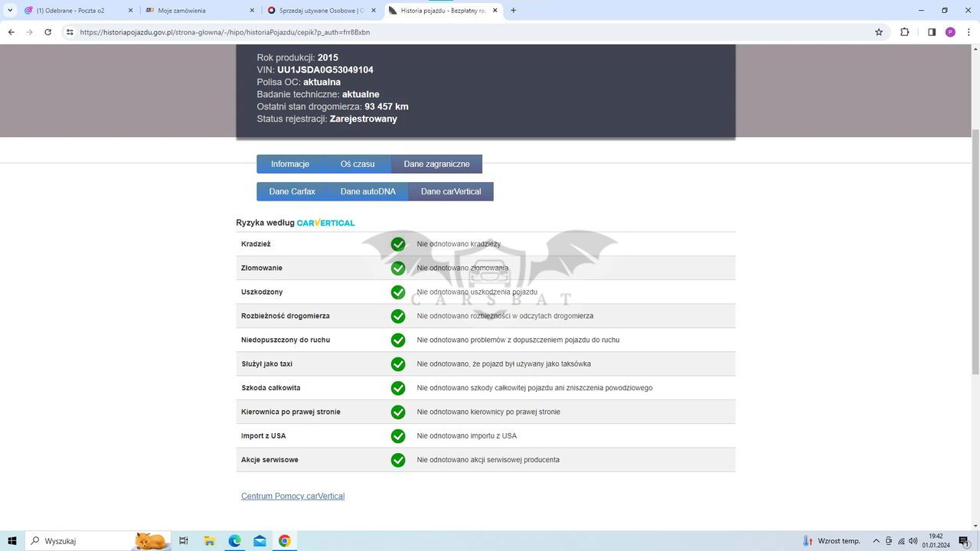Switch to the Moje zamówienia browser tab
The height and width of the screenshot is (551, 980).
click(x=201, y=11)
